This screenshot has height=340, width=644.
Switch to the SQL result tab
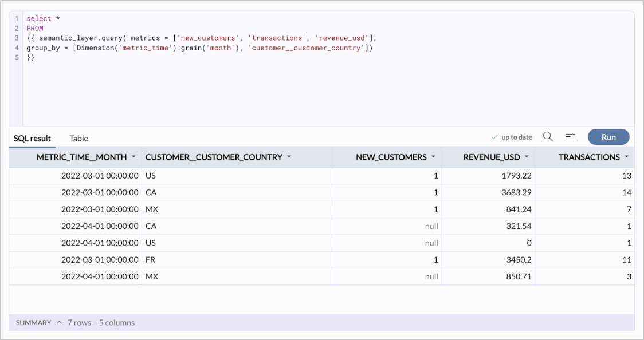[32, 138]
